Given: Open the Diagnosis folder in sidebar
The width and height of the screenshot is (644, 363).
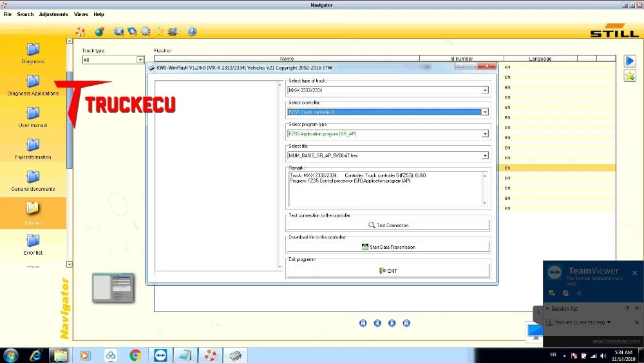Looking at the screenshot, I should click(33, 54).
